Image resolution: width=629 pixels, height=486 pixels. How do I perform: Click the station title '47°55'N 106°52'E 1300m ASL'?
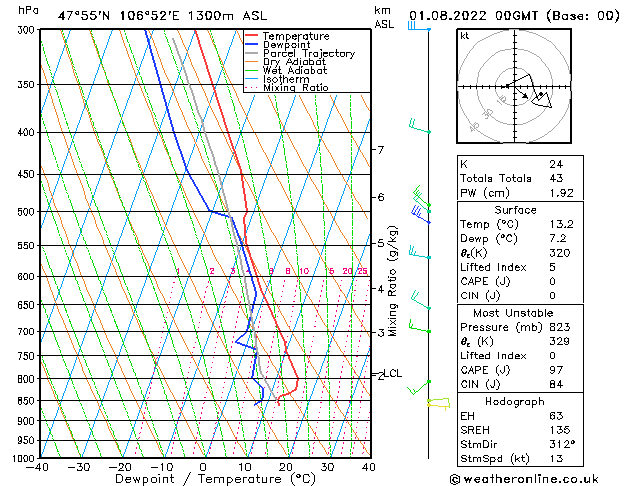[162, 16]
